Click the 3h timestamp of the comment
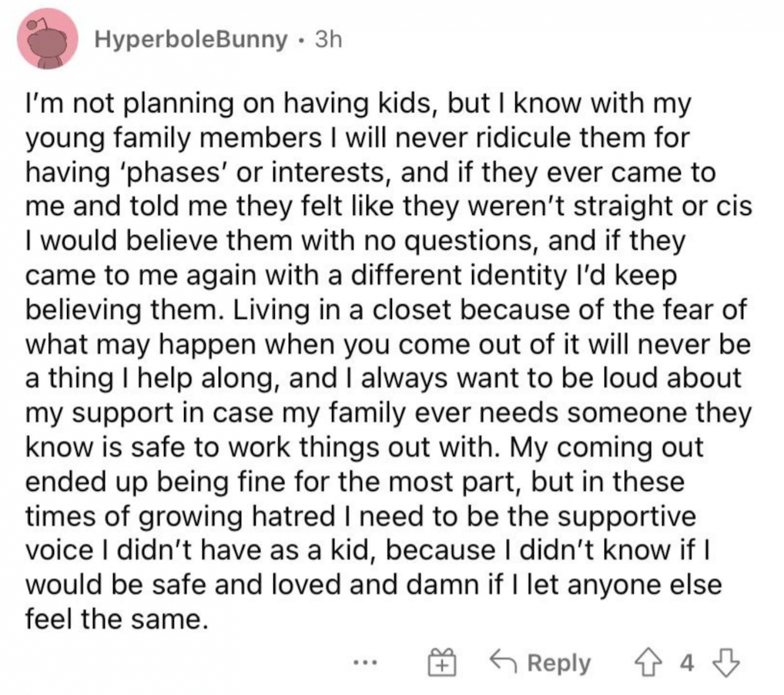Image resolution: width=784 pixels, height=695 pixels. point(329,39)
